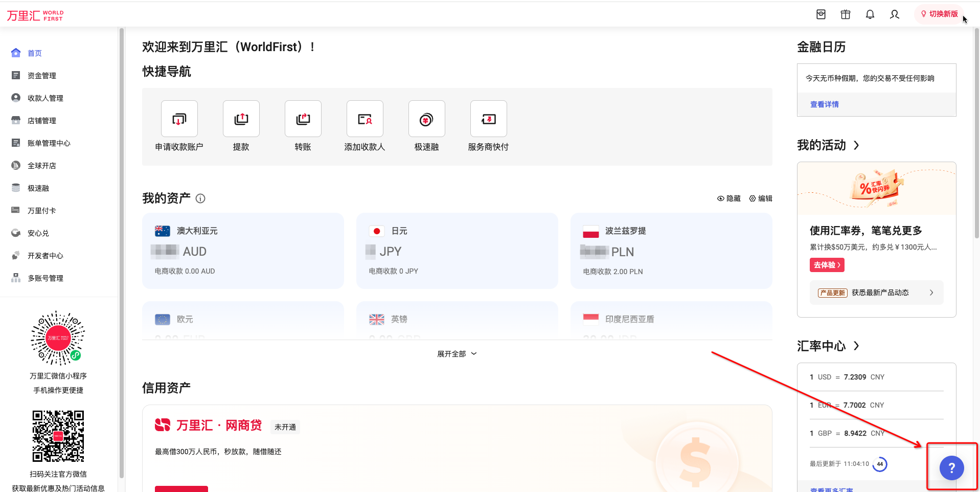Open 全球开店 in sidebar
This screenshot has height=492, width=980.
pos(41,166)
